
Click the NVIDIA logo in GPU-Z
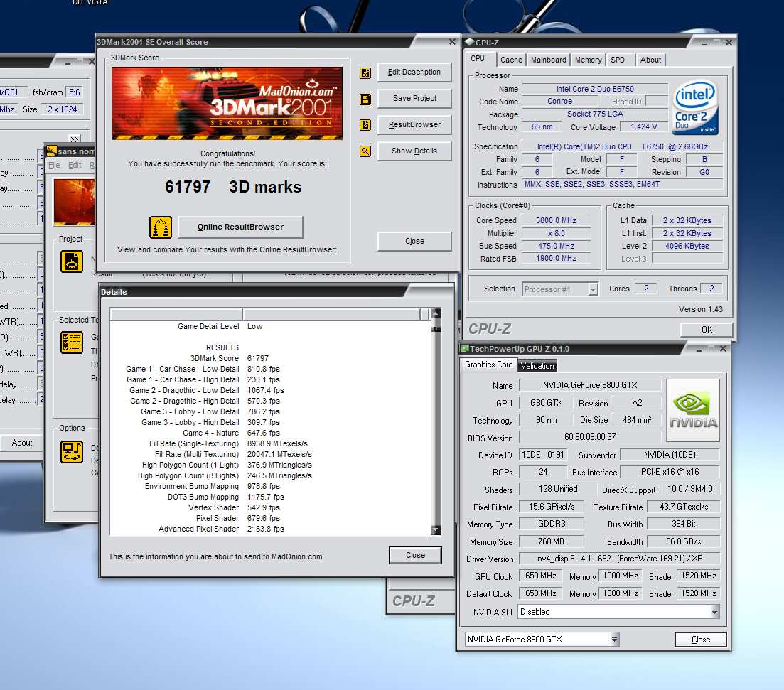coord(693,410)
